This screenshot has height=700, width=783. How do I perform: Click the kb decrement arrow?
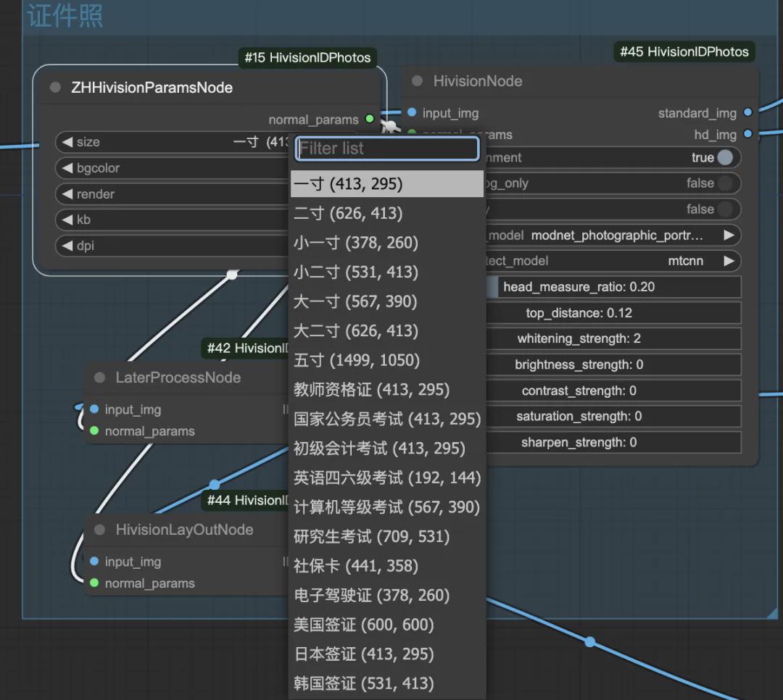point(67,219)
